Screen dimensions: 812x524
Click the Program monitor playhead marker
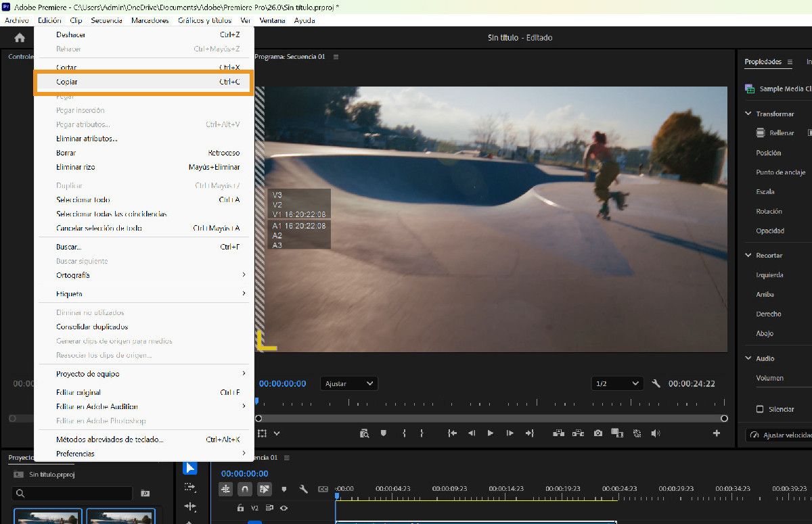pyautogui.click(x=256, y=402)
